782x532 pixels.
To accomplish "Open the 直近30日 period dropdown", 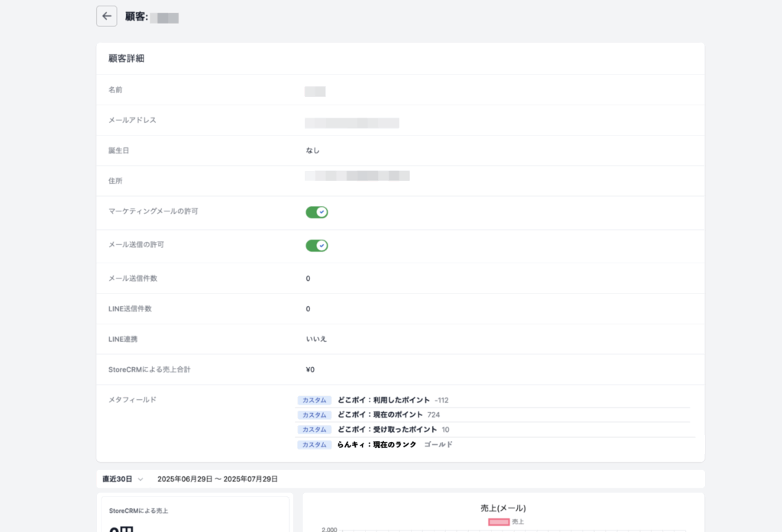I will click(x=123, y=479).
